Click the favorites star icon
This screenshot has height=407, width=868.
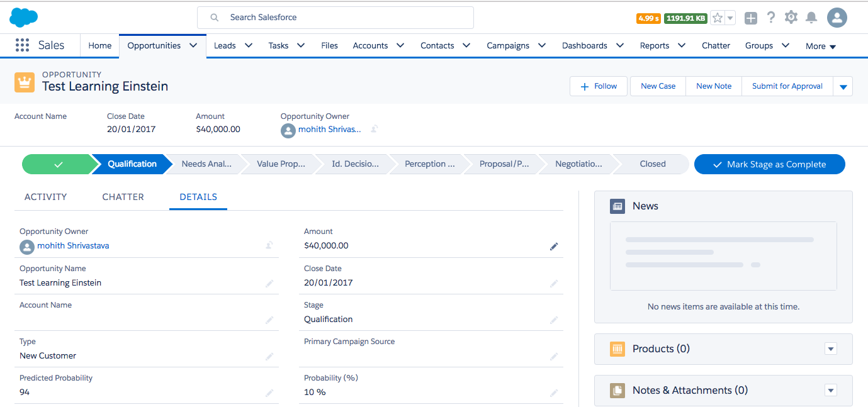[x=718, y=18]
